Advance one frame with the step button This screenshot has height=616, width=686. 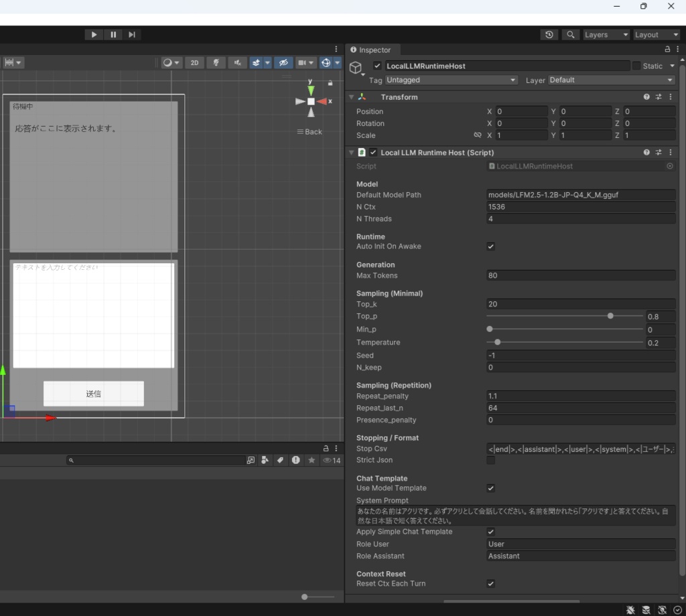pyautogui.click(x=132, y=35)
